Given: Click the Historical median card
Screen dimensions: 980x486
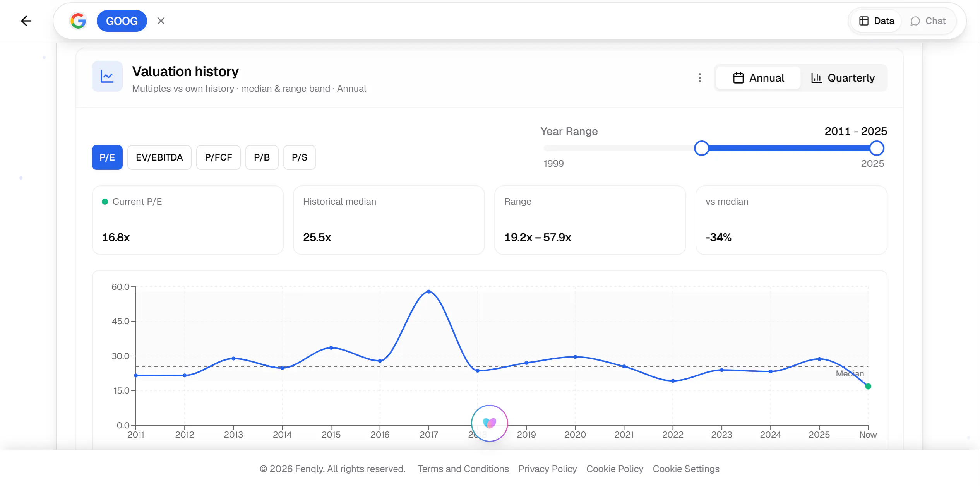Looking at the screenshot, I should coord(389,220).
